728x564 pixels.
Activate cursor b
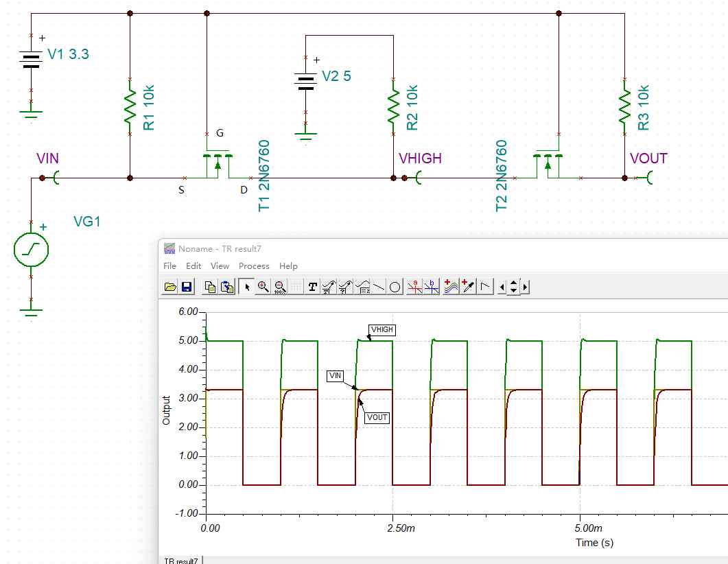coord(432,287)
